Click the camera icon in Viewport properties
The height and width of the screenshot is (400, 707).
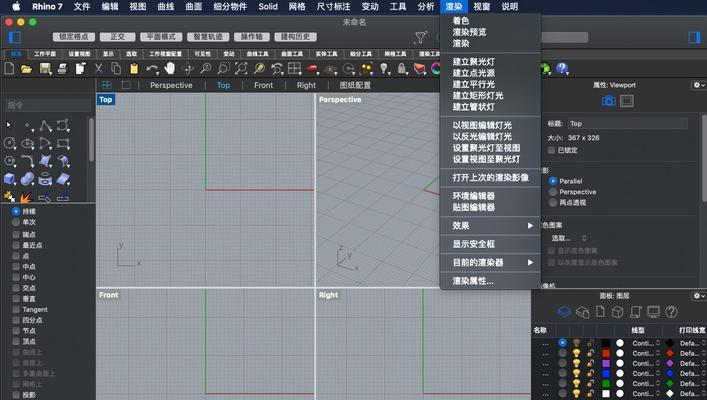pos(609,101)
